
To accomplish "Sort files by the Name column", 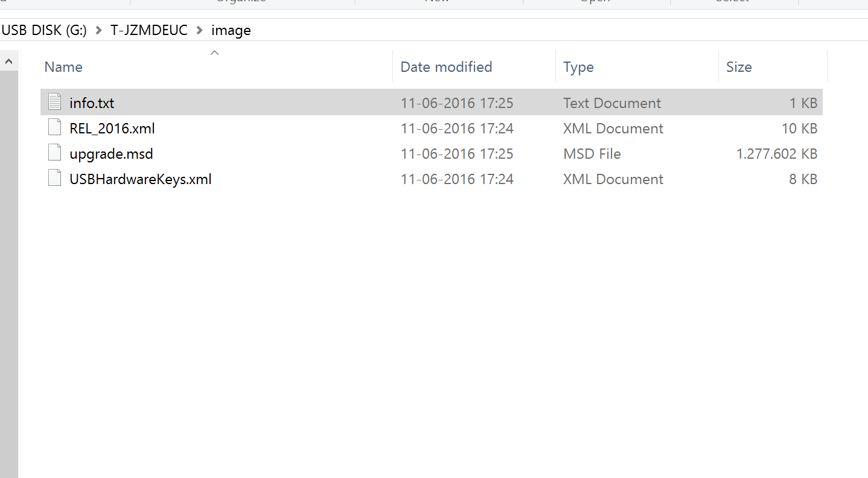I will click(x=63, y=67).
